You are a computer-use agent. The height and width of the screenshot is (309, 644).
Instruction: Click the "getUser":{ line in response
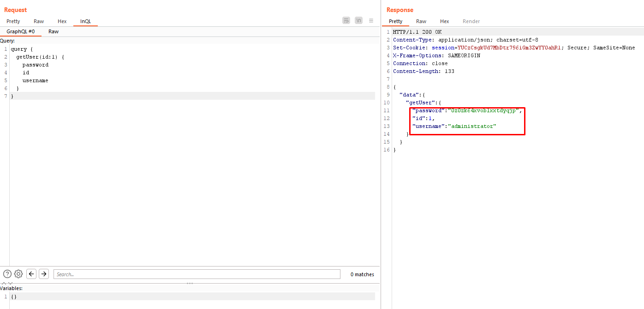point(423,103)
